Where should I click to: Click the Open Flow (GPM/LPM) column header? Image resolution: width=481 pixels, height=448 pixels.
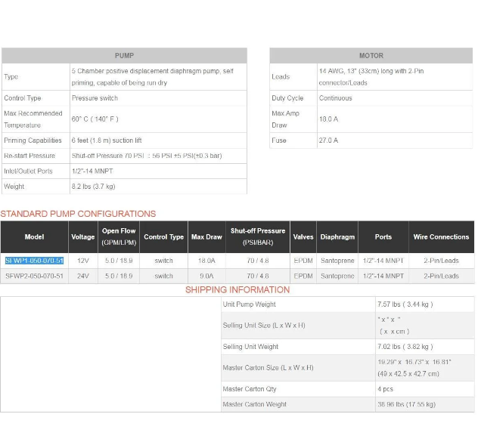point(119,237)
